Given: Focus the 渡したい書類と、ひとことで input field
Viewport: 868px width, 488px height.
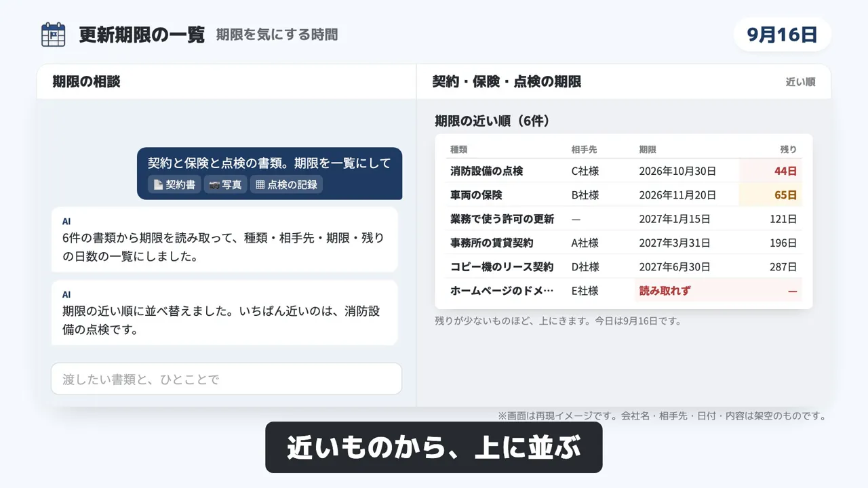Looking at the screenshot, I should tap(226, 379).
